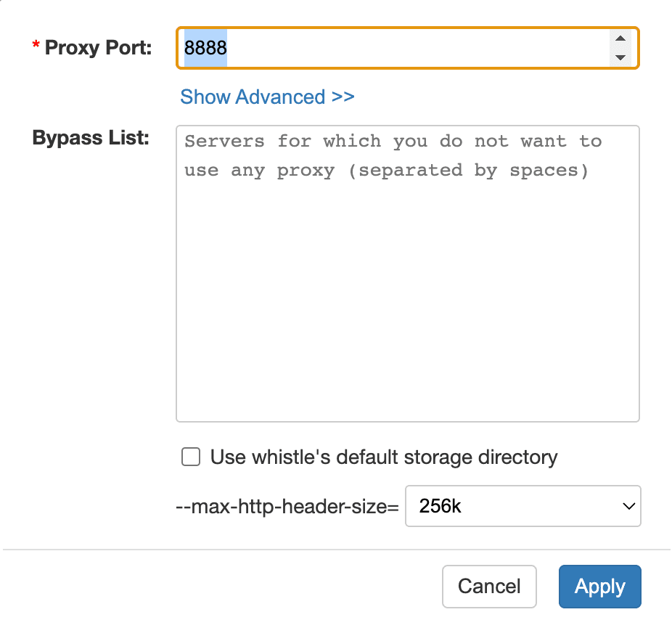This screenshot has height=620, width=672.
Task: Increase proxy port with the up arrow
Action: 620,40
